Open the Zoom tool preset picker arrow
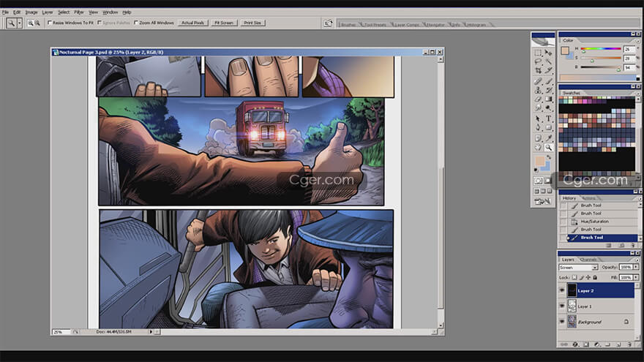 (19, 23)
